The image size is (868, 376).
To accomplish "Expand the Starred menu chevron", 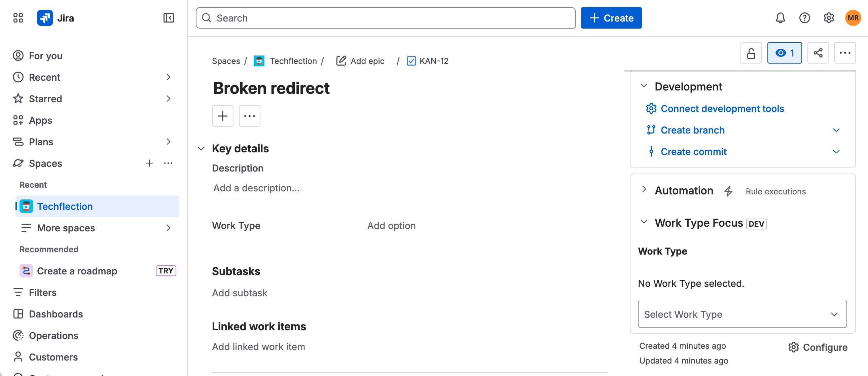I will pyautogui.click(x=169, y=99).
